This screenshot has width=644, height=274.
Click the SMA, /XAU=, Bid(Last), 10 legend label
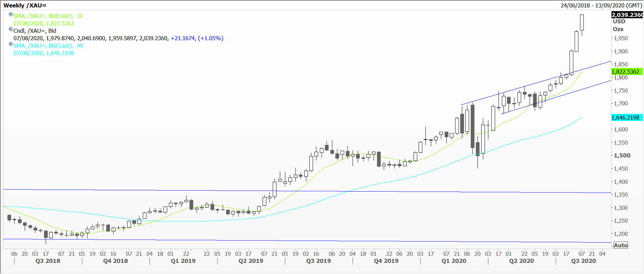48,16
